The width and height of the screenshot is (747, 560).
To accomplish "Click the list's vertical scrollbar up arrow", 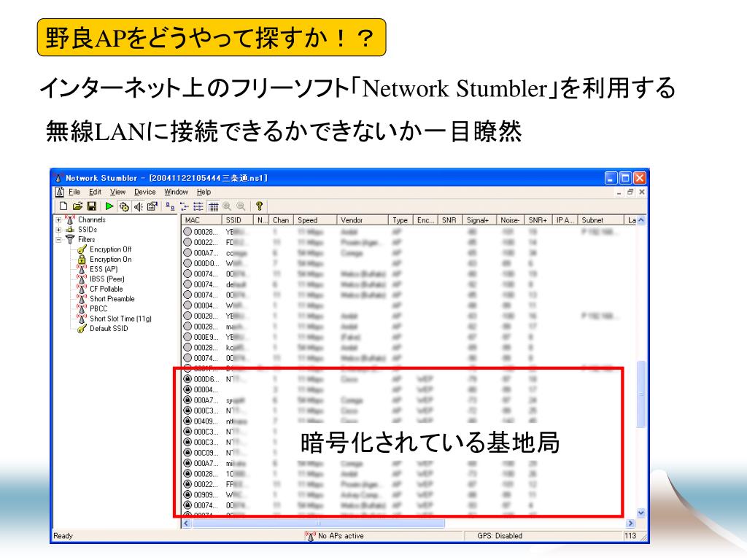I will pos(640,220).
